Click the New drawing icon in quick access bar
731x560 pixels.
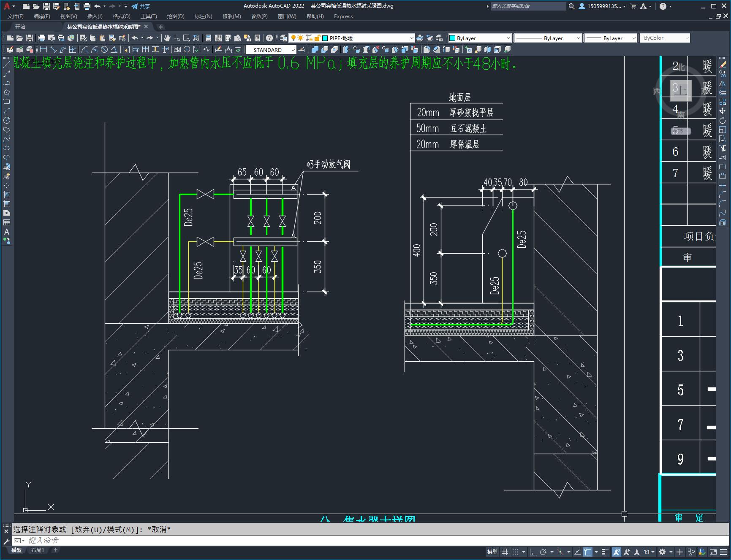(x=26, y=6)
